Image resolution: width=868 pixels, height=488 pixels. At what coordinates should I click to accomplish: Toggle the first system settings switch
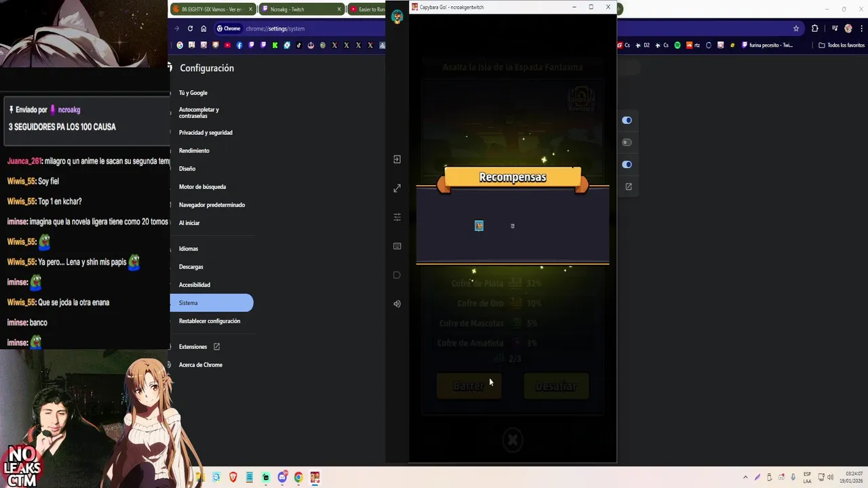627,120
